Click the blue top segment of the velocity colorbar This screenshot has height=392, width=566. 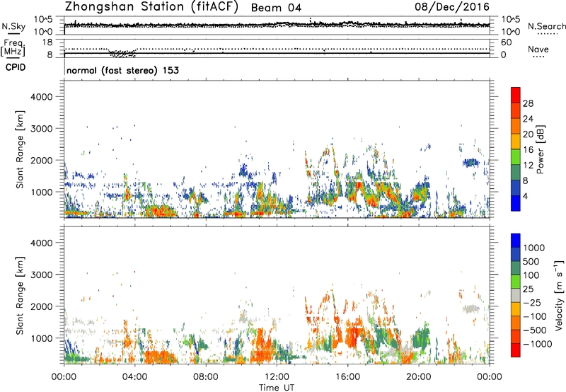click(516, 241)
